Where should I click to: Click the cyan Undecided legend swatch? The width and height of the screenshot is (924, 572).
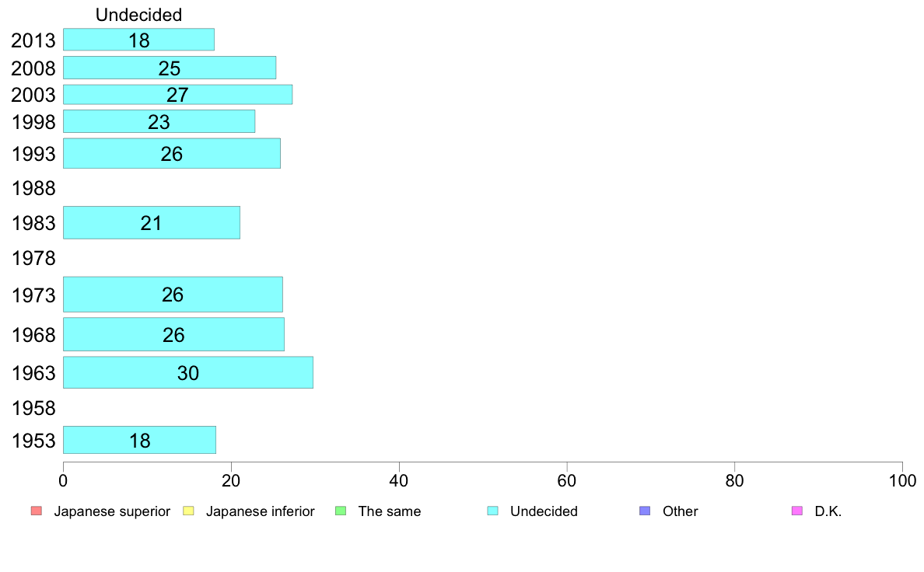pos(492,511)
